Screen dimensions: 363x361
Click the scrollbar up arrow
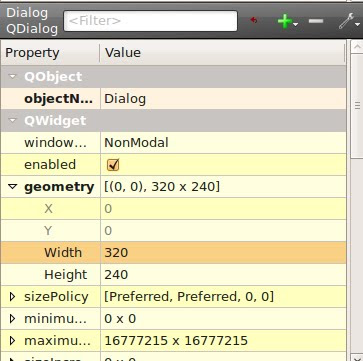pyautogui.click(x=357, y=47)
